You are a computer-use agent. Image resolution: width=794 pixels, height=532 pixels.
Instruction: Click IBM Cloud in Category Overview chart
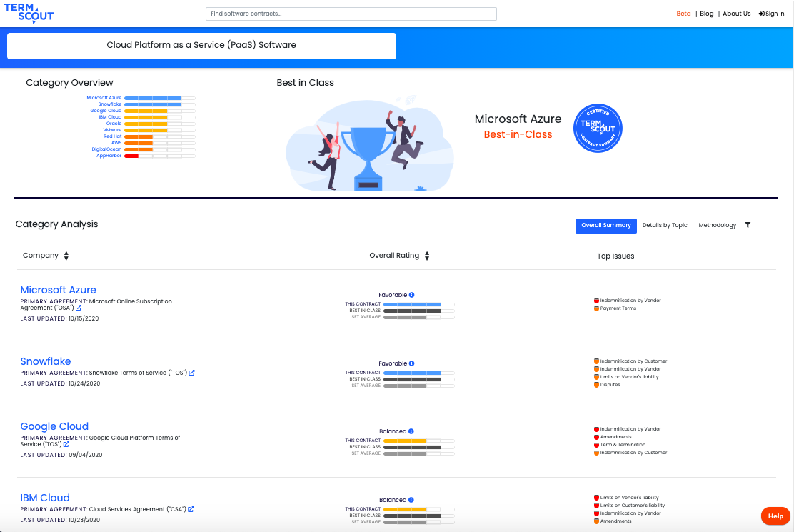click(110, 117)
